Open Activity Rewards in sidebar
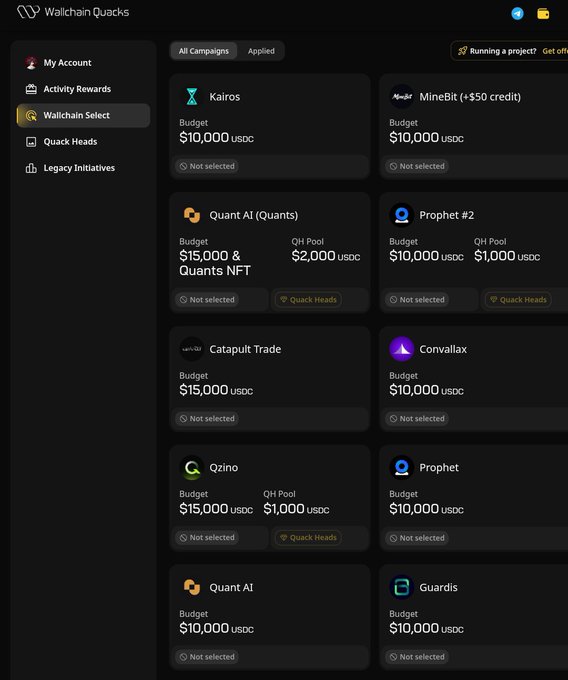 (83, 89)
